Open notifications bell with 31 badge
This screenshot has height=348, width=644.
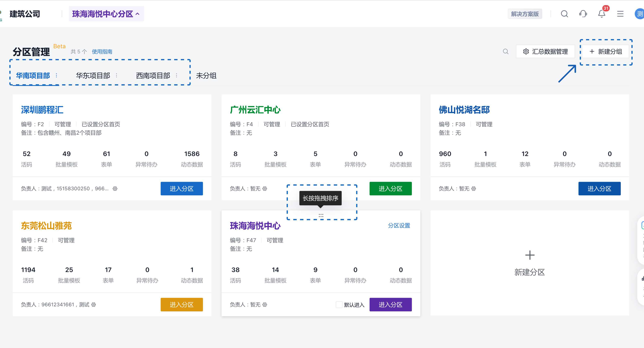pos(602,14)
